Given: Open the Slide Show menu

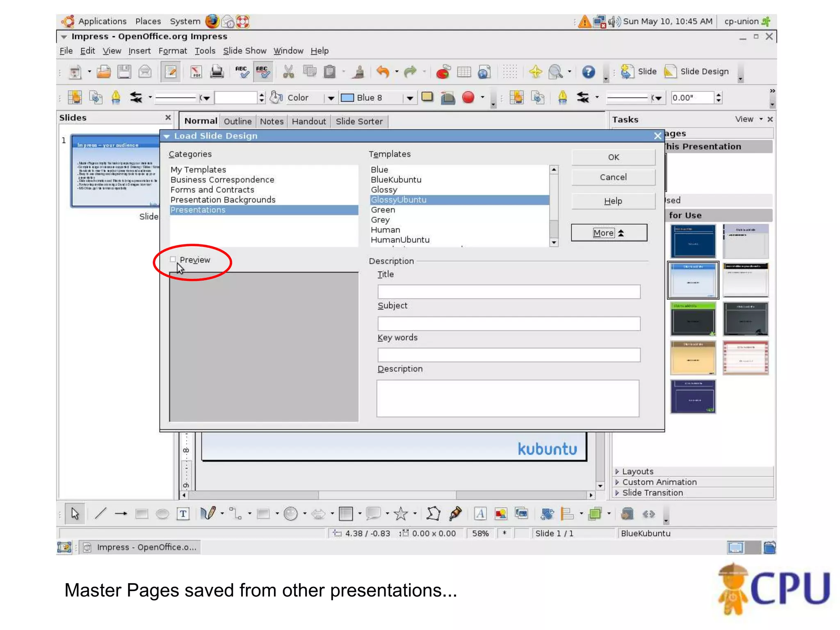Looking at the screenshot, I should coord(244,51).
